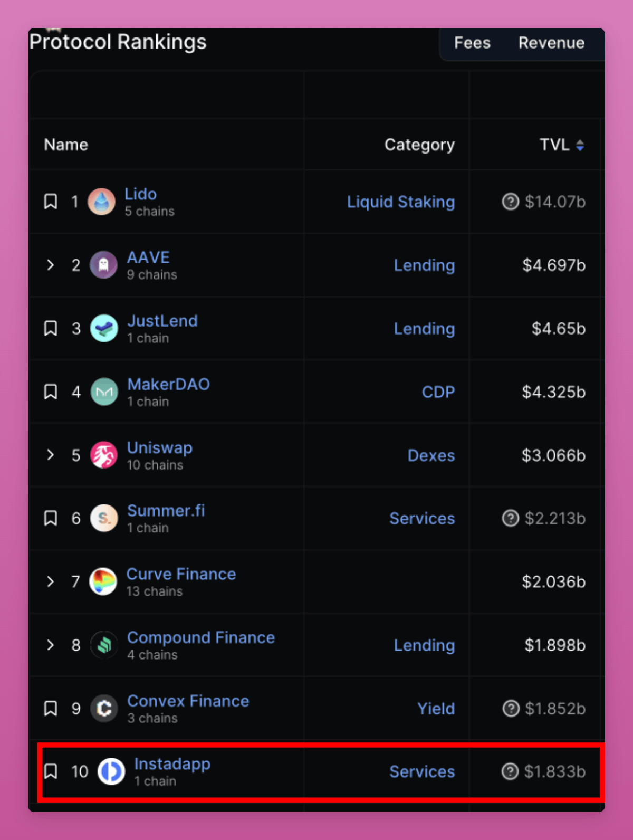
Task: Click the Curve Finance logo icon
Action: pyautogui.click(x=103, y=581)
